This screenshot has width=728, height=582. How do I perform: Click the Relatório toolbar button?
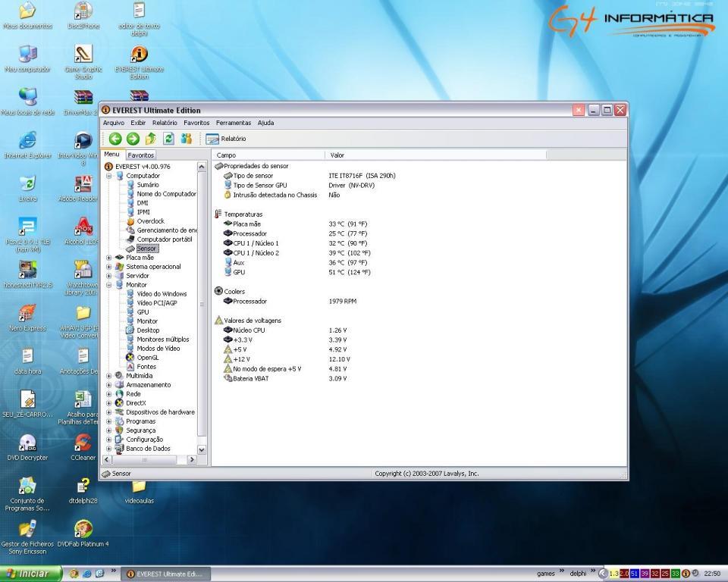(226, 139)
